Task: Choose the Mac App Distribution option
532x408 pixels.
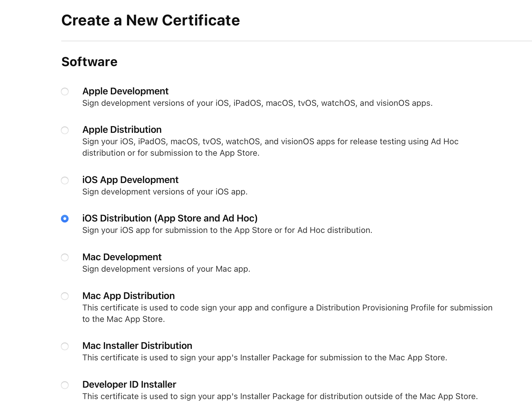Action: click(x=65, y=296)
